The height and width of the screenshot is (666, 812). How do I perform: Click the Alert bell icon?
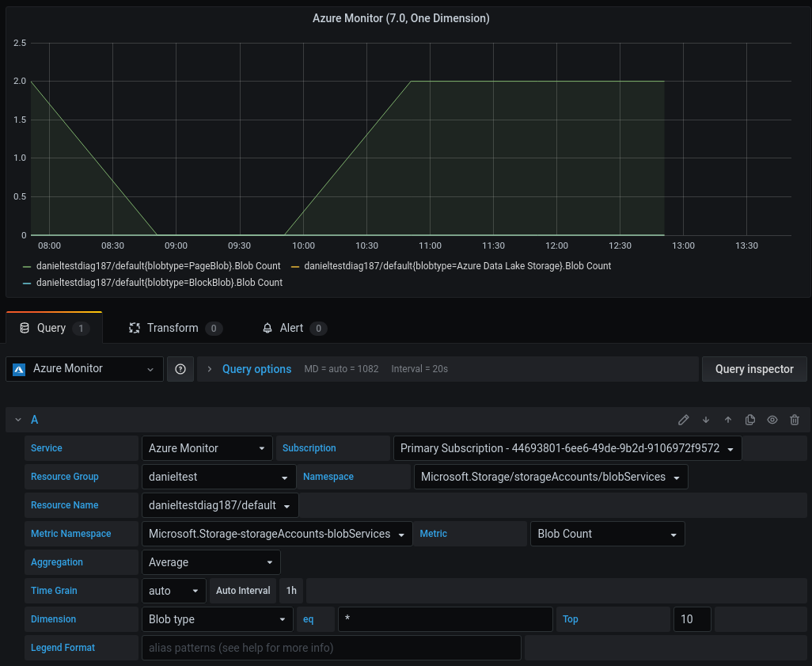tap(268, 328)
